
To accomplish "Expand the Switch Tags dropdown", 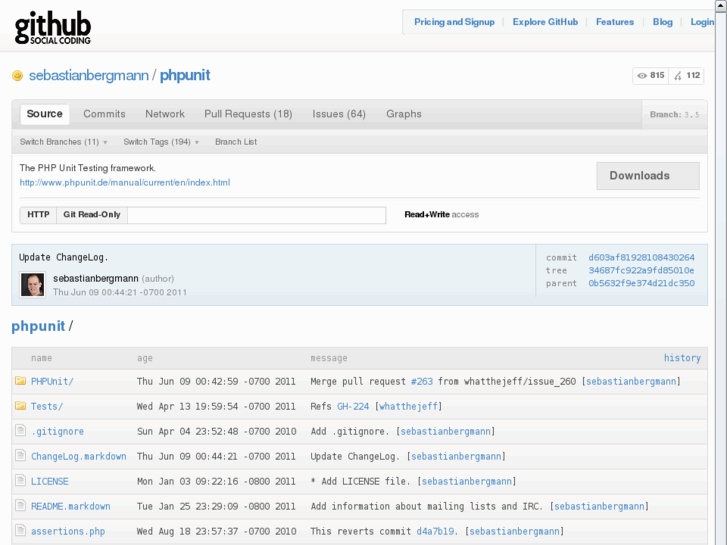I will point(160,142).
